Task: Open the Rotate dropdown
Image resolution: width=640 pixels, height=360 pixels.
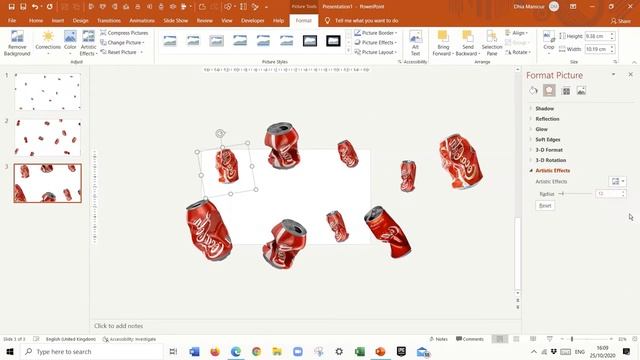Action: 518,52
